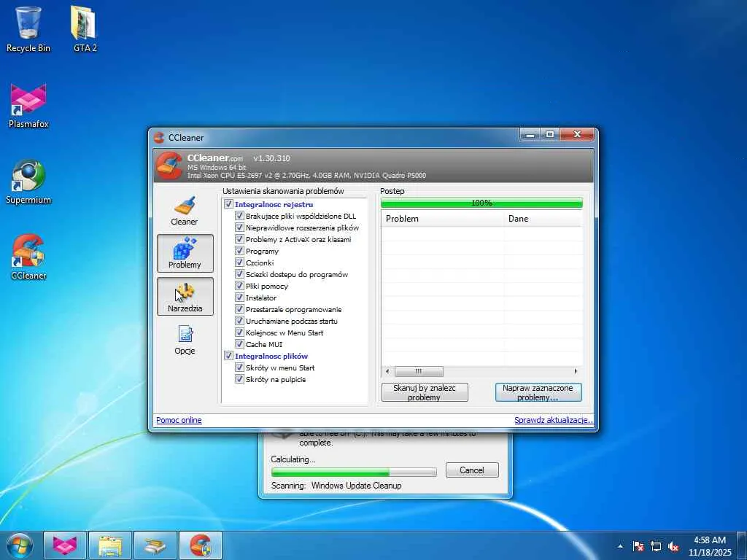
Task: Select the GTA 2 folder icon
Action: click(x=85, y=29)
